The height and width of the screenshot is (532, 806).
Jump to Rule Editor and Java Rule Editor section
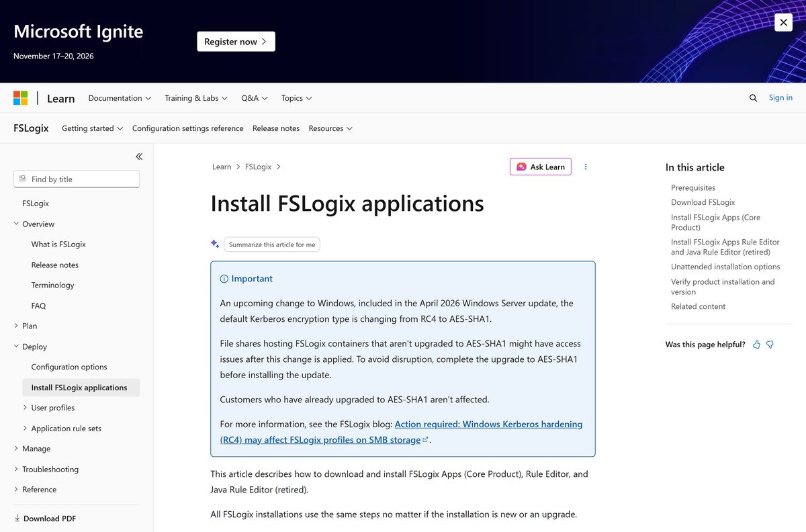725,247
